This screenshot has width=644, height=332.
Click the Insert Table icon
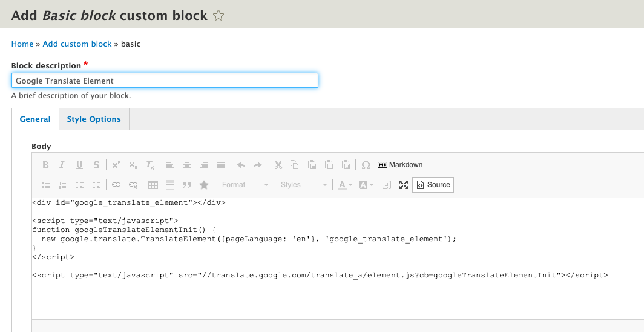[x=153, y=185]
